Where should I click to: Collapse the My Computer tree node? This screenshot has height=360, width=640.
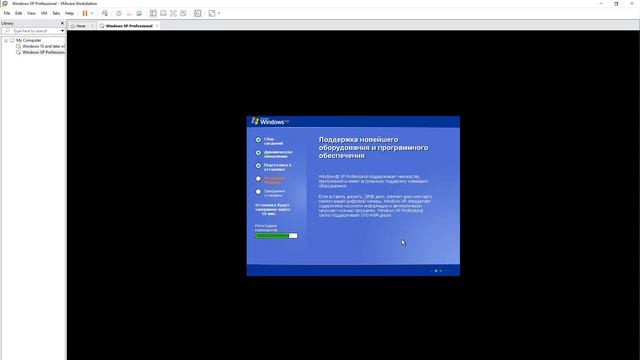tap(6, 40)
